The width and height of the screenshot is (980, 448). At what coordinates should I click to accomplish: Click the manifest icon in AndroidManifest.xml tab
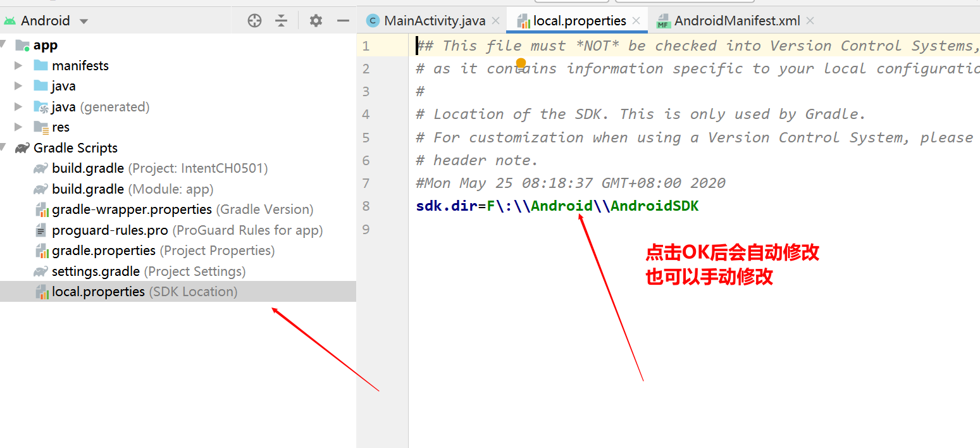click(662, 20)
